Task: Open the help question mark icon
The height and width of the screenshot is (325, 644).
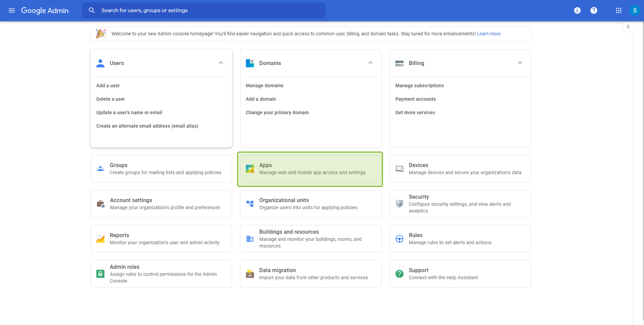Action: click(594, 10)
